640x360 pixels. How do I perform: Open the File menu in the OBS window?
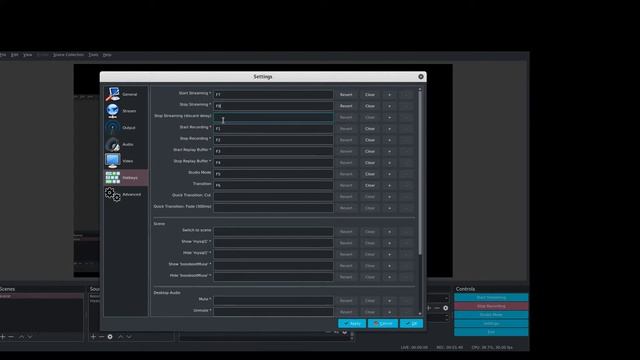pos(3,55)
